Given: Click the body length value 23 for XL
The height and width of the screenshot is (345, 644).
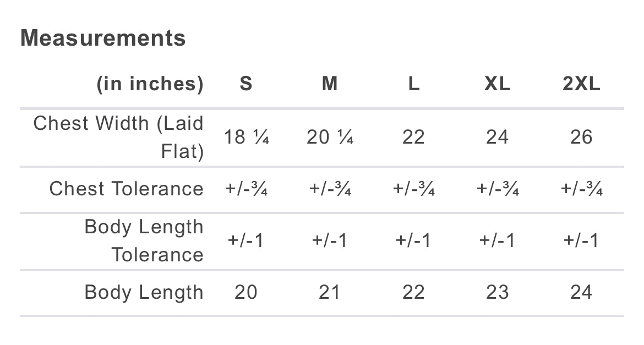Looking at the screenshot, I should click(497, 292).
